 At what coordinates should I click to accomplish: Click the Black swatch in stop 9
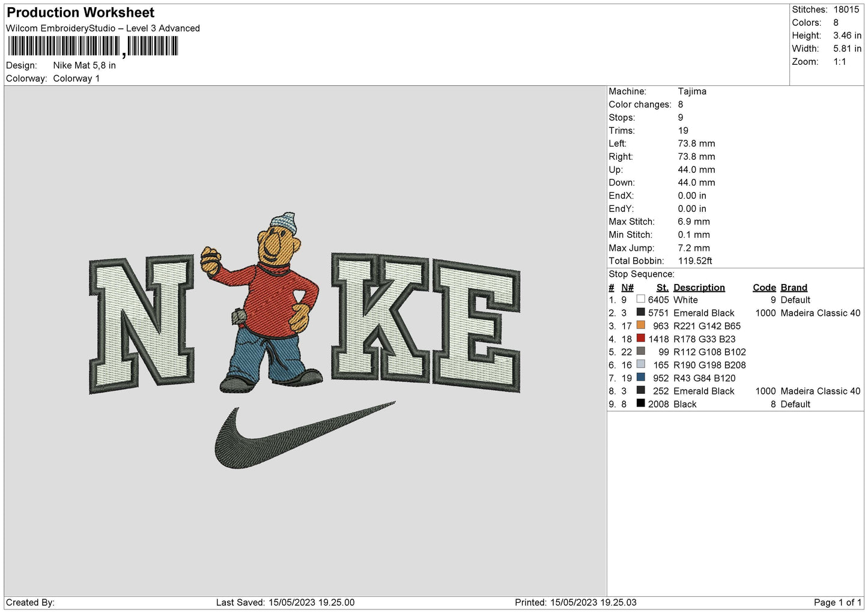coord(640,403)
